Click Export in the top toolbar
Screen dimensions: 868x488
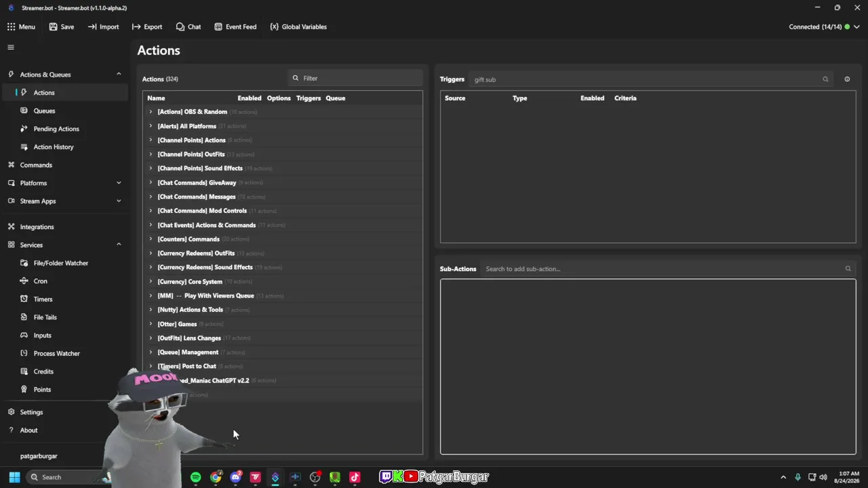coord(147,27)
